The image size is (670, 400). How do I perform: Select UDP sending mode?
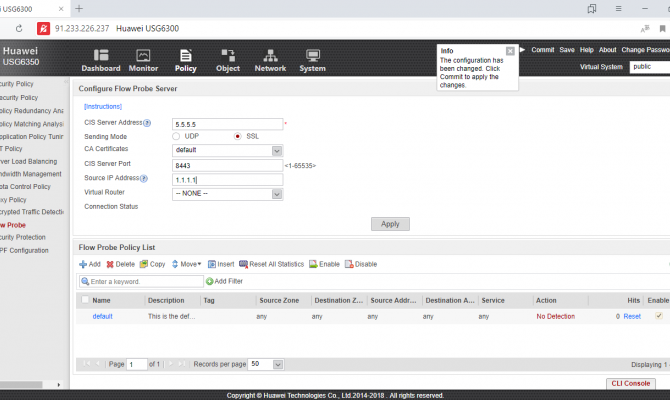coord(176,136)
